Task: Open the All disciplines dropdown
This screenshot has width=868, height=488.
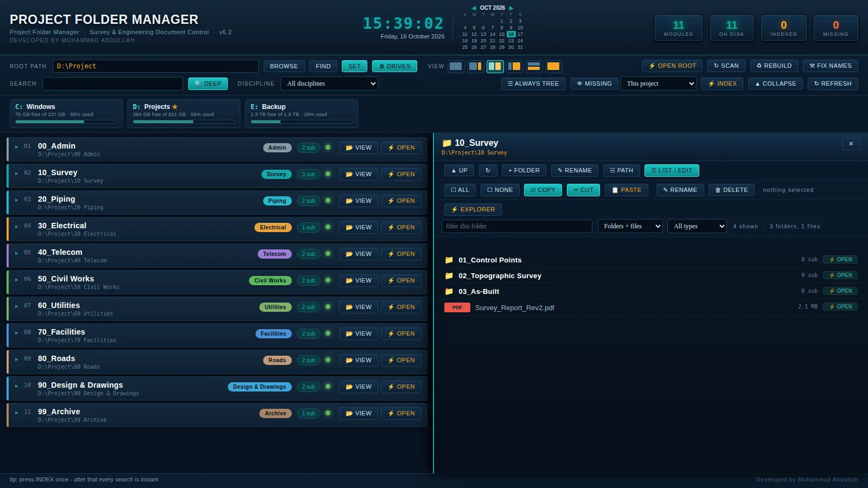Action: pyautogui.click(x=329, y=84)
